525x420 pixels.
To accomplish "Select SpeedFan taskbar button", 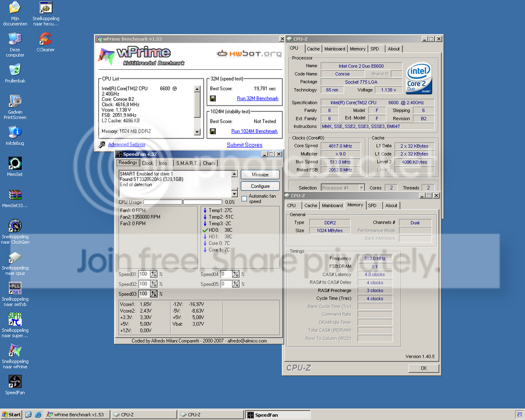I will pos(278,415).
